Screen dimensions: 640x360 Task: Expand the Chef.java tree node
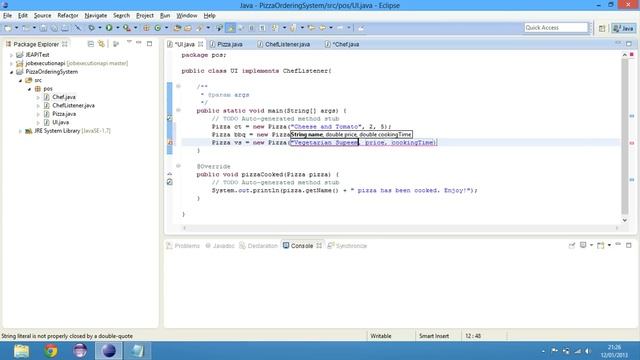[38, 97]
